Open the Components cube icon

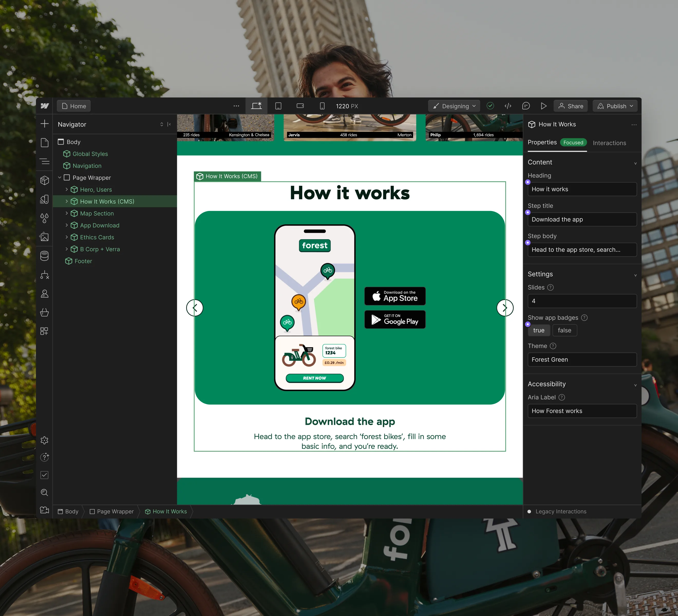click(44, 180)
